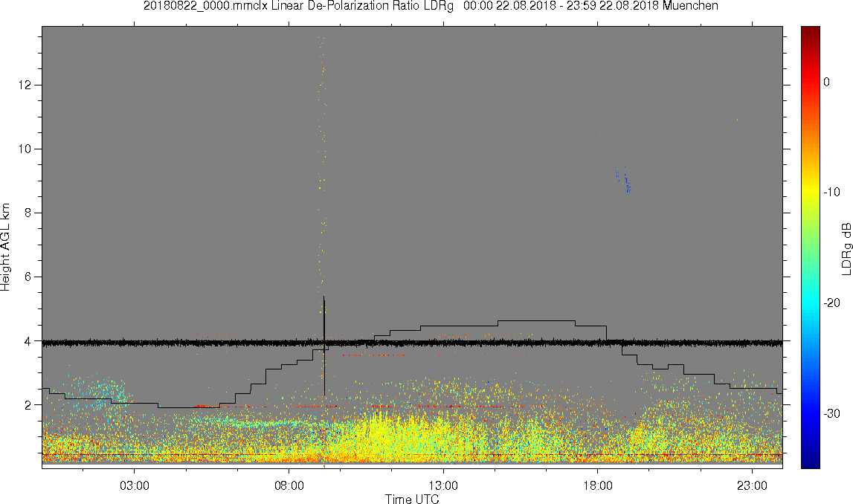853x504 pixels.
Task: Click the colorbar value -10
Action: pyautogui.click(x=831, y=192)
